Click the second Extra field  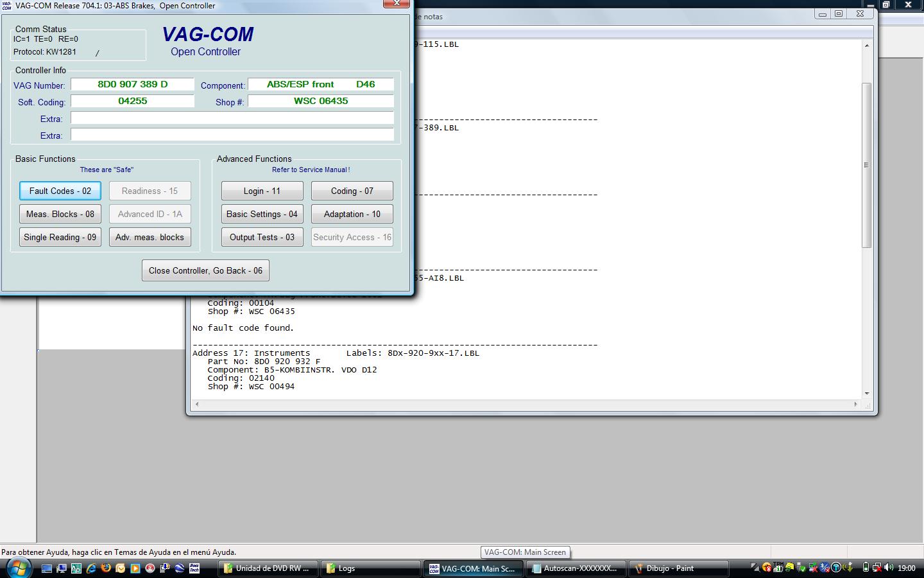232,134
